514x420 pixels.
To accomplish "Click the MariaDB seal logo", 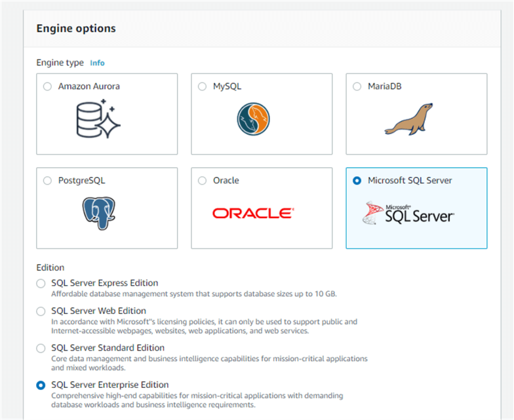I will tap(408, 119).
